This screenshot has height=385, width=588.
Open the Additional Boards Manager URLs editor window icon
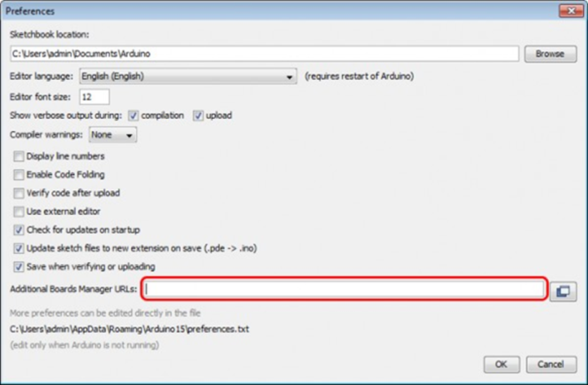(563, 291)
